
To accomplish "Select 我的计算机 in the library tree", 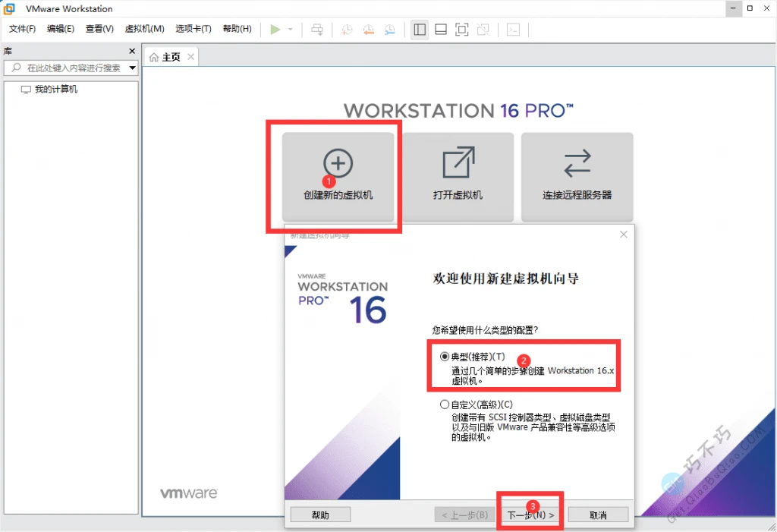I will point(56,90).
